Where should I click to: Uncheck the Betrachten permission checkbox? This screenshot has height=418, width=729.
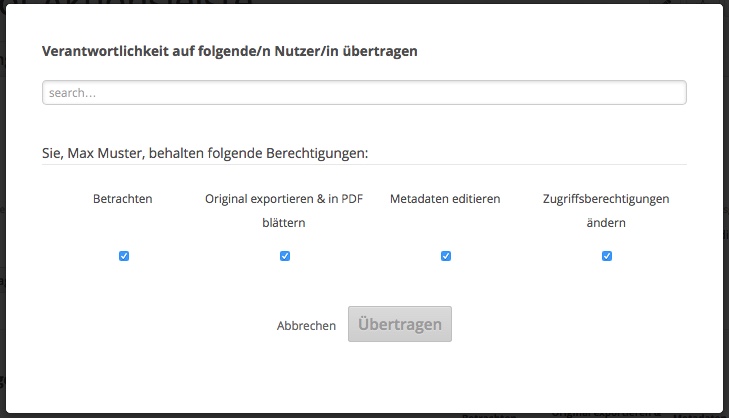coord(124,256)
